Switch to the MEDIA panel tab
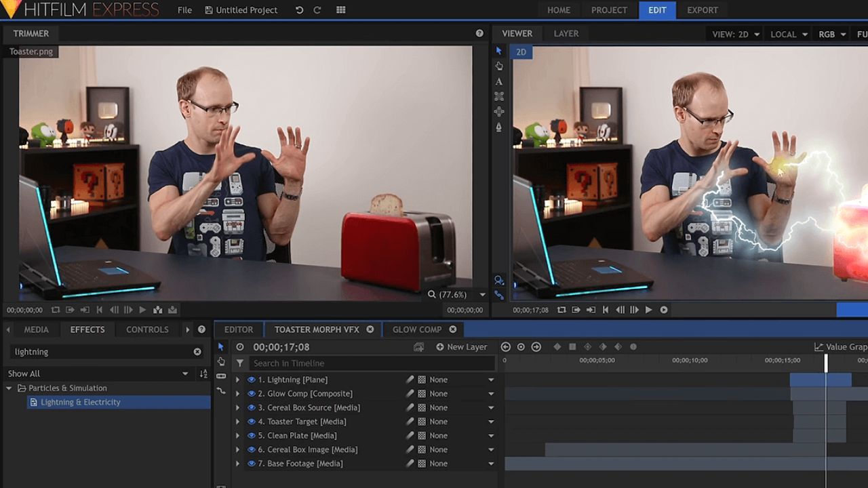868x488 pixels. (37, 329)
